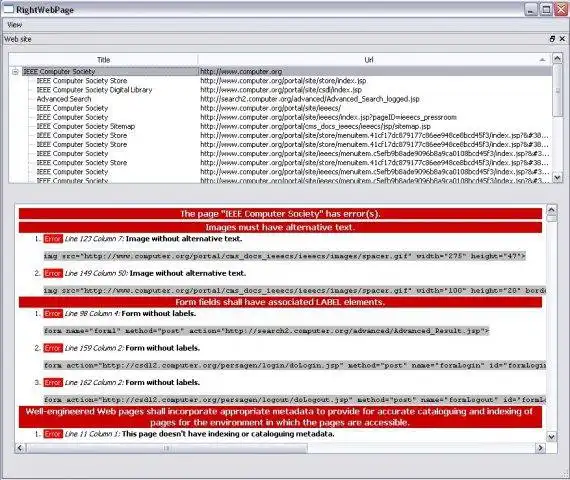Viewport: 570px width, 480px height.
Task: Click the Error badge for Line 11 Column 1
Action: pos(53,434)
